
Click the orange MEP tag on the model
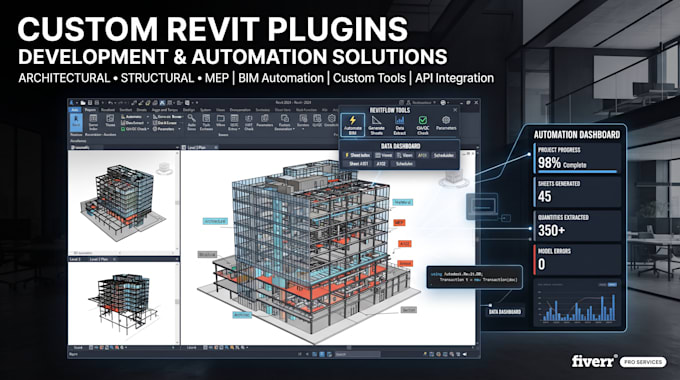[x=399, y=223]
